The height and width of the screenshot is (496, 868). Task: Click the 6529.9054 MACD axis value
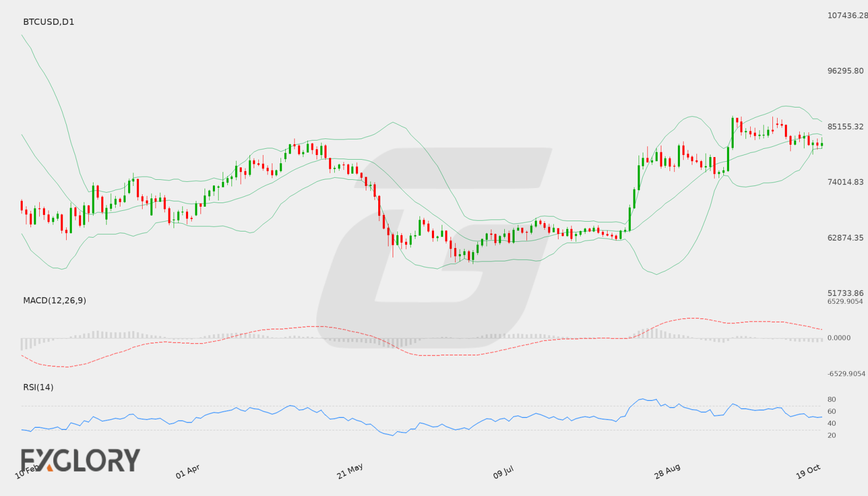(845, 301)
